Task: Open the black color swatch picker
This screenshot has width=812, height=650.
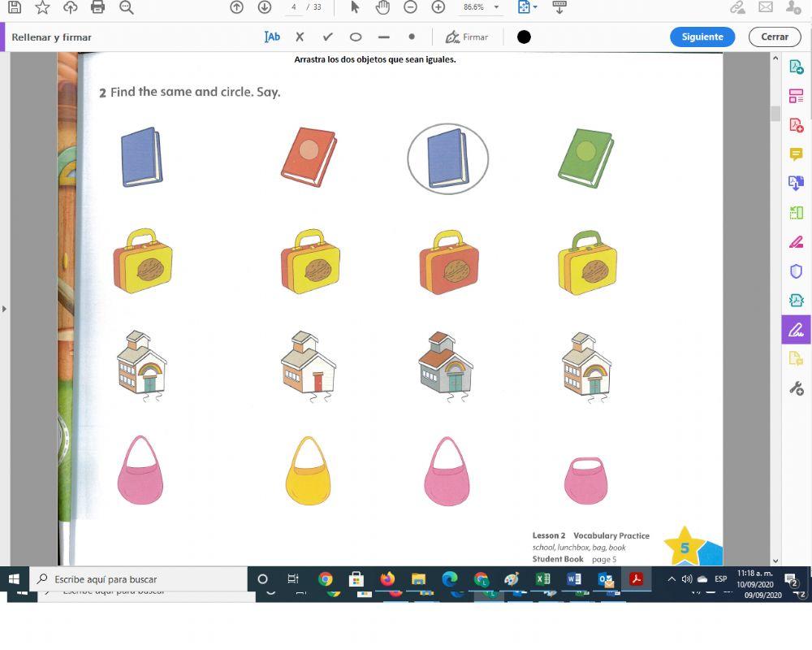Action: point(524,37)
